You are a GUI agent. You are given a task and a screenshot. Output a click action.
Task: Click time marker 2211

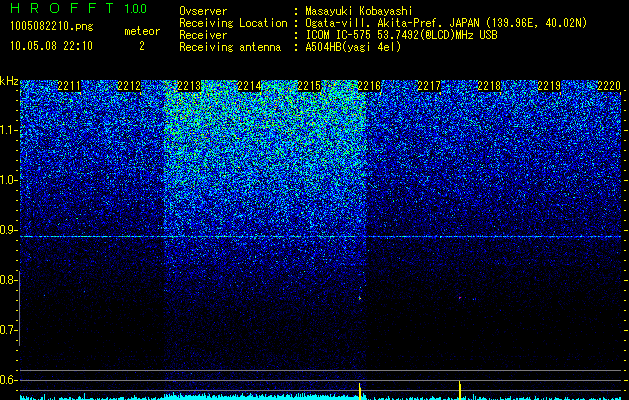(x=69, y=86)
